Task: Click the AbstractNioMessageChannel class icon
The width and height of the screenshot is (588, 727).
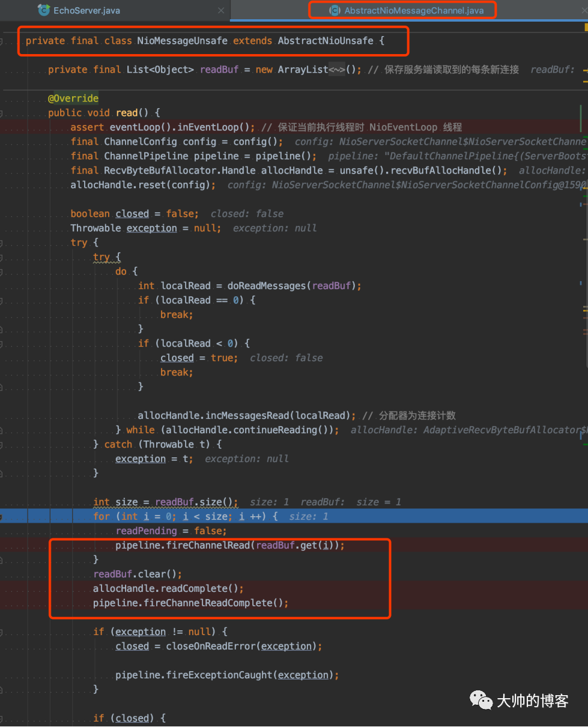Action: point(334,10)
